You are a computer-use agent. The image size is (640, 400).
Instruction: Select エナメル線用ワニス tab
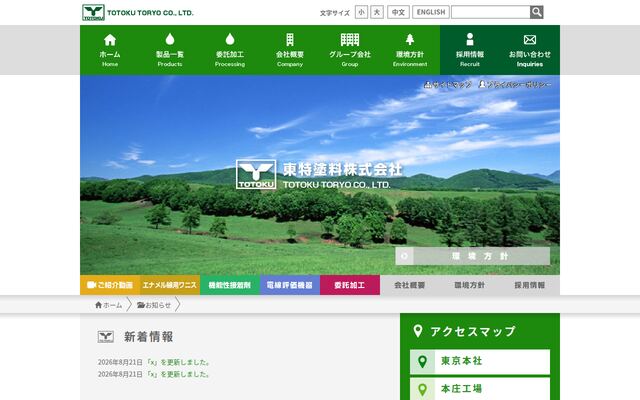point(170,285)
